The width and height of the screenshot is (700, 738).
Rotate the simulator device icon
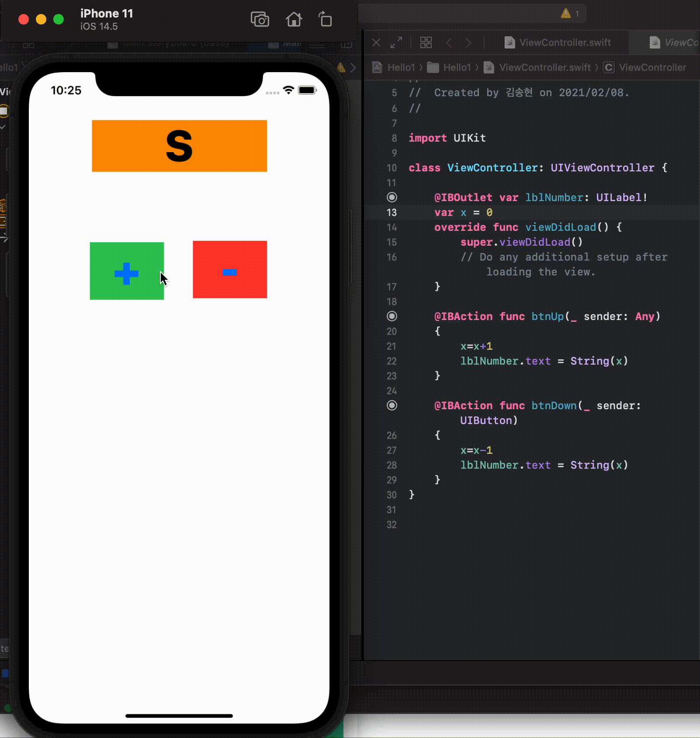pyautogui.click(x=325, y=20)
